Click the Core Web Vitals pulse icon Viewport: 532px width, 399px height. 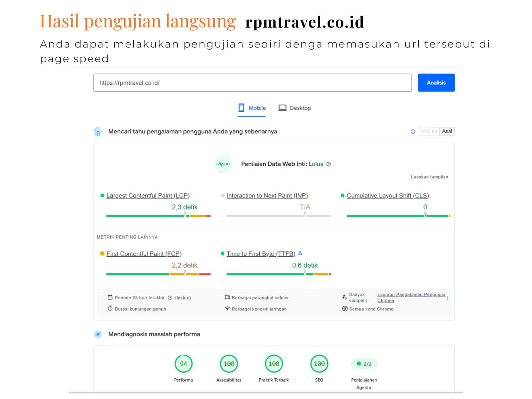[x=223, y=164]
